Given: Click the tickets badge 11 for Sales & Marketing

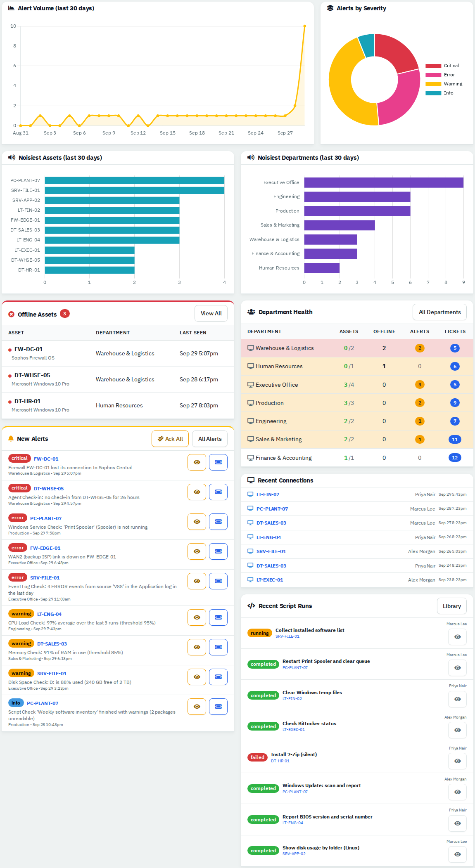Looking at the screenshot, I should 455,439.
